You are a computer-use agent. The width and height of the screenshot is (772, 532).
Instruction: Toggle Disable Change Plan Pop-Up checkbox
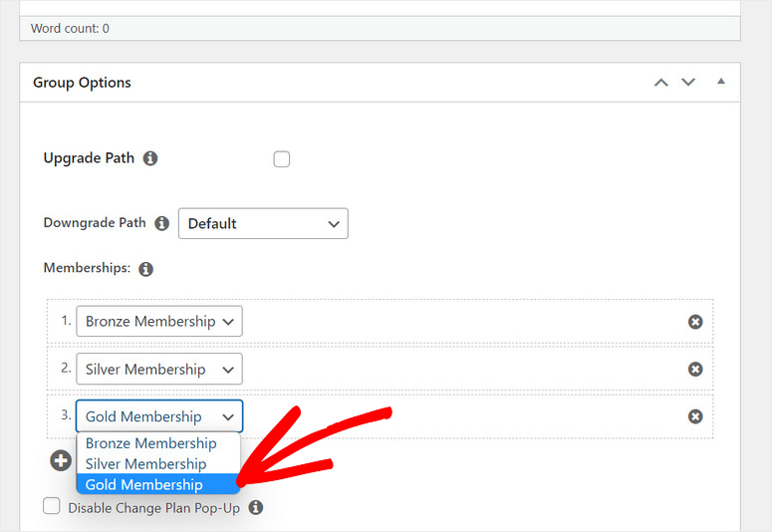pyautogui.click(x=52, y=507)
